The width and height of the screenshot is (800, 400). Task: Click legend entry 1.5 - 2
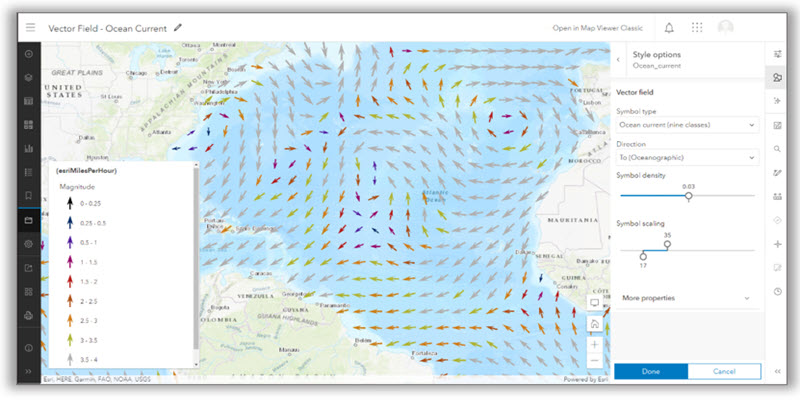88,282
